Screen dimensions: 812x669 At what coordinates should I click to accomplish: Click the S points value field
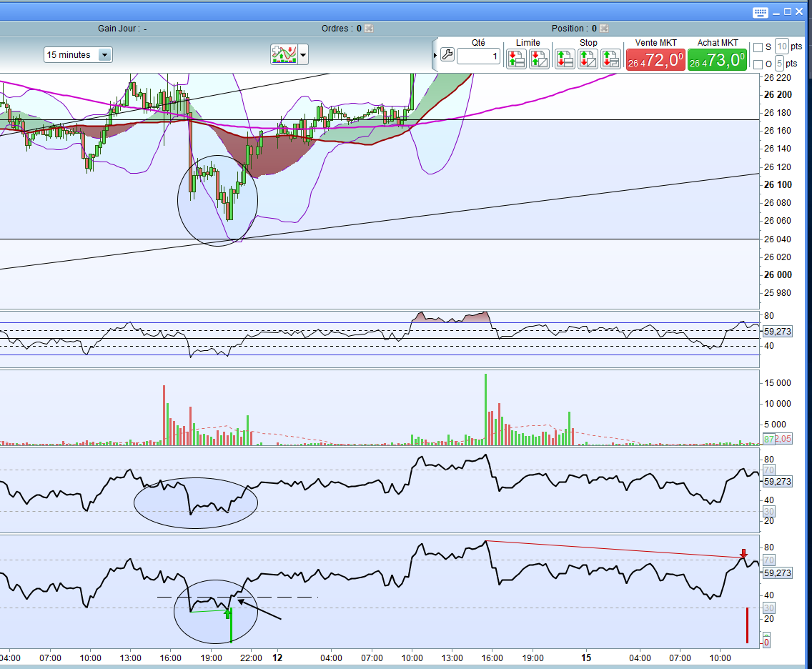click(x=782, y=46)
